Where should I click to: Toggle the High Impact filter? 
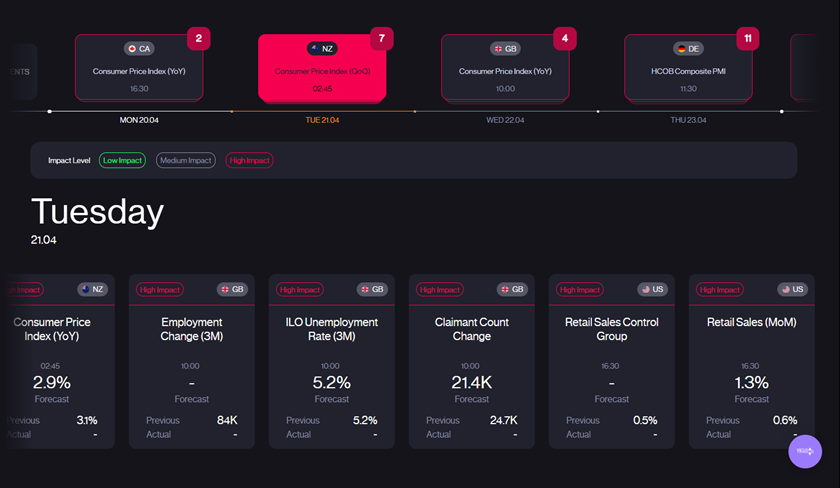(249, 160)
